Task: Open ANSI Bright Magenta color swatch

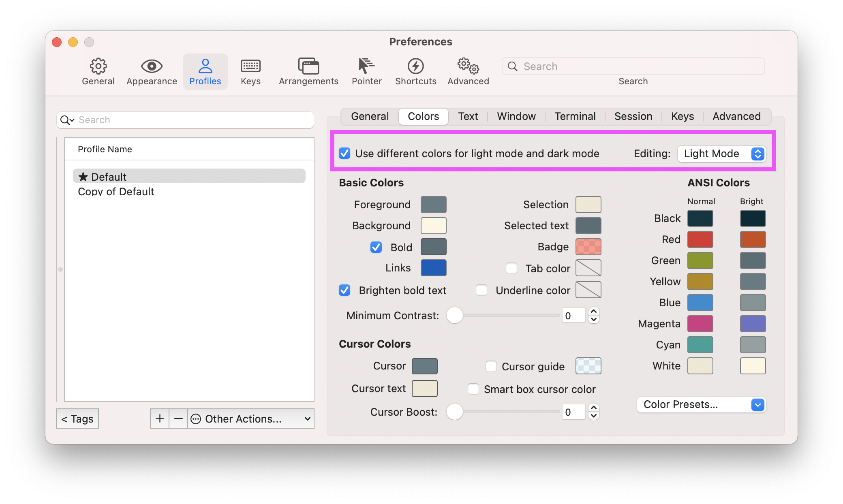Action: [x=753, y=324]
